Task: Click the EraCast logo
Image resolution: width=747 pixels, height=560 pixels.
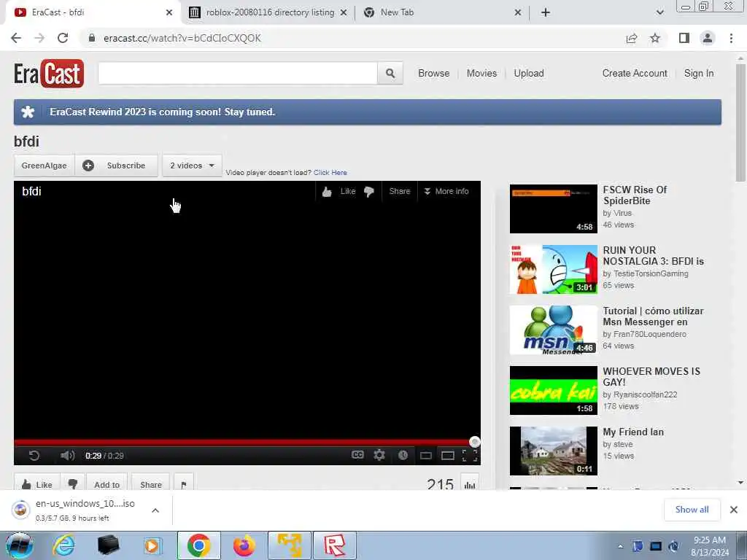Action: [x=49, y=74]
